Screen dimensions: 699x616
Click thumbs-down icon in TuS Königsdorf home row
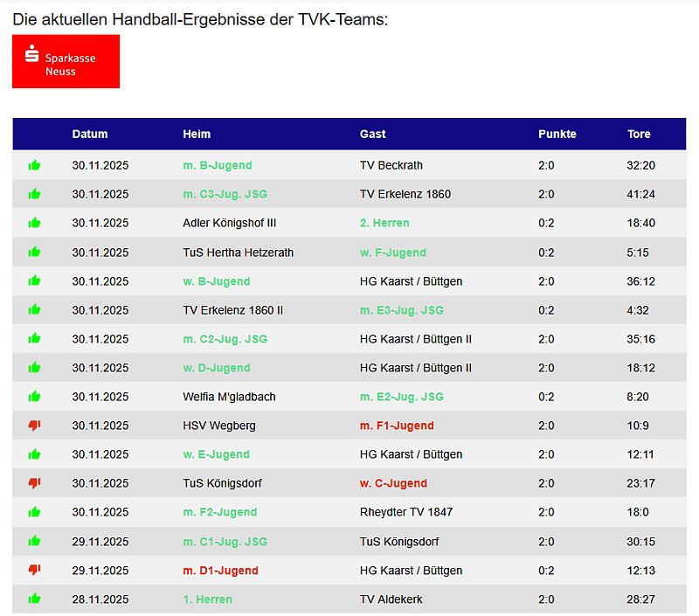pos(35,483)
